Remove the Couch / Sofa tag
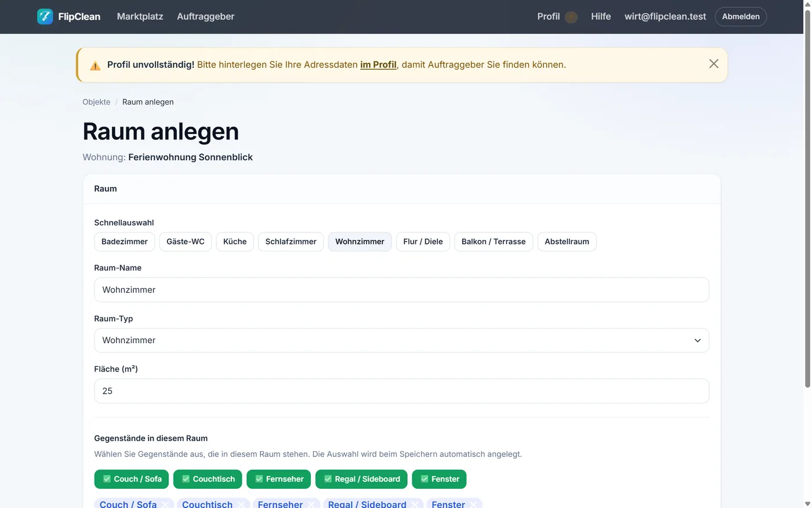The image size is (812, 508). click(x=165, y=504)
